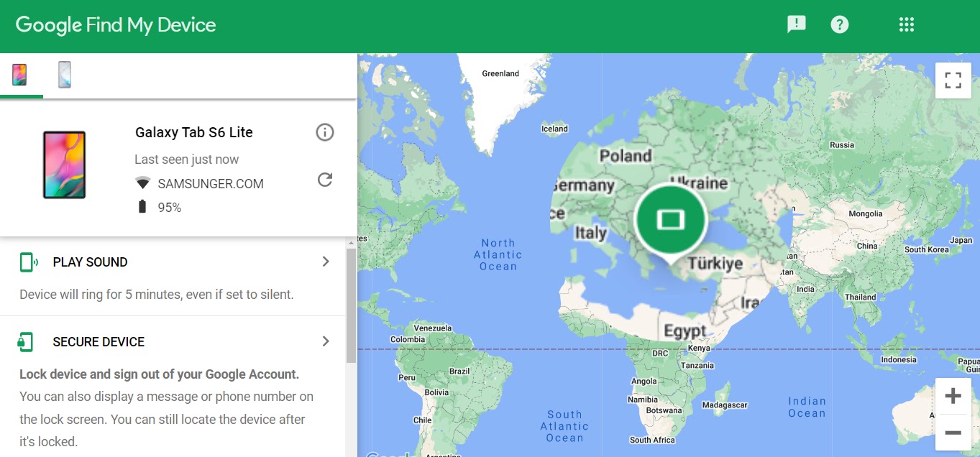The width and height of the screenshot is (980, 457).
Task: Switch to the second phone device tab
Action: point(65,75)
